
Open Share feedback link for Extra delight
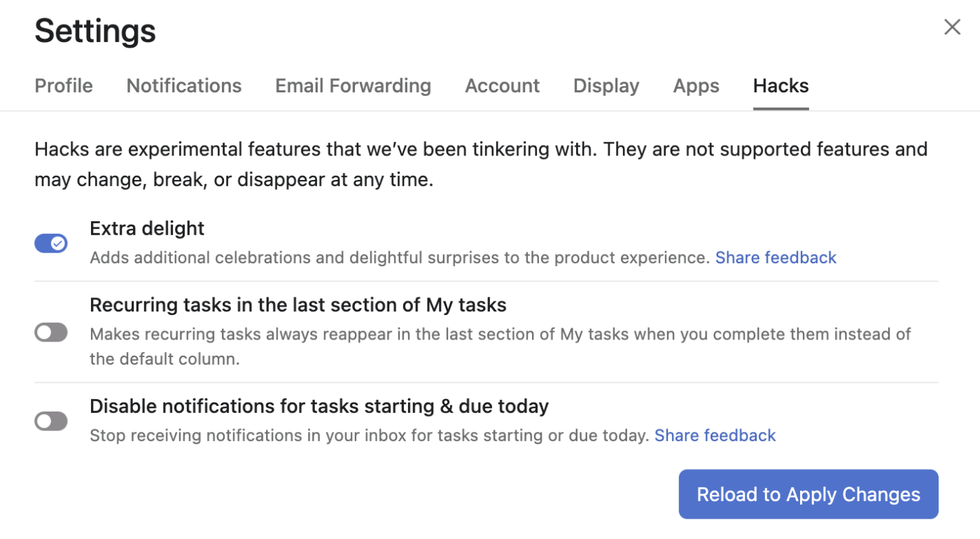click(x=776, y=258)
